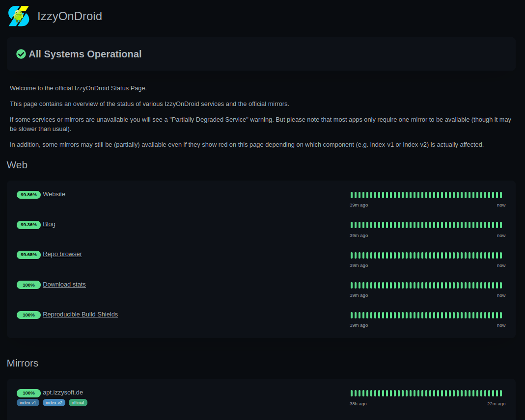Open the Reproducible Build Shields link
525x420 pixels.
coord(80,314)
